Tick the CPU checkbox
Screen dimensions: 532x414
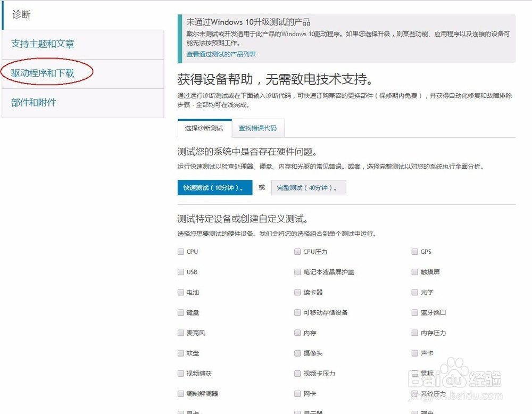[181, 252]
